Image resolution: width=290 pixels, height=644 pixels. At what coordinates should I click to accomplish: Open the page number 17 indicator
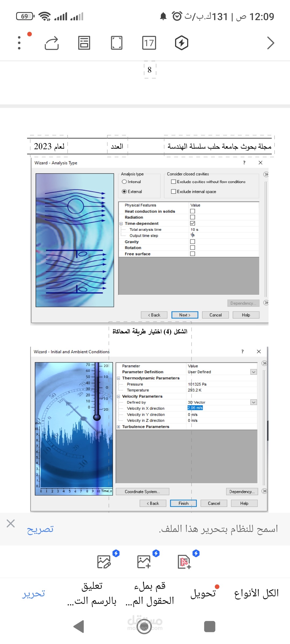149,43
